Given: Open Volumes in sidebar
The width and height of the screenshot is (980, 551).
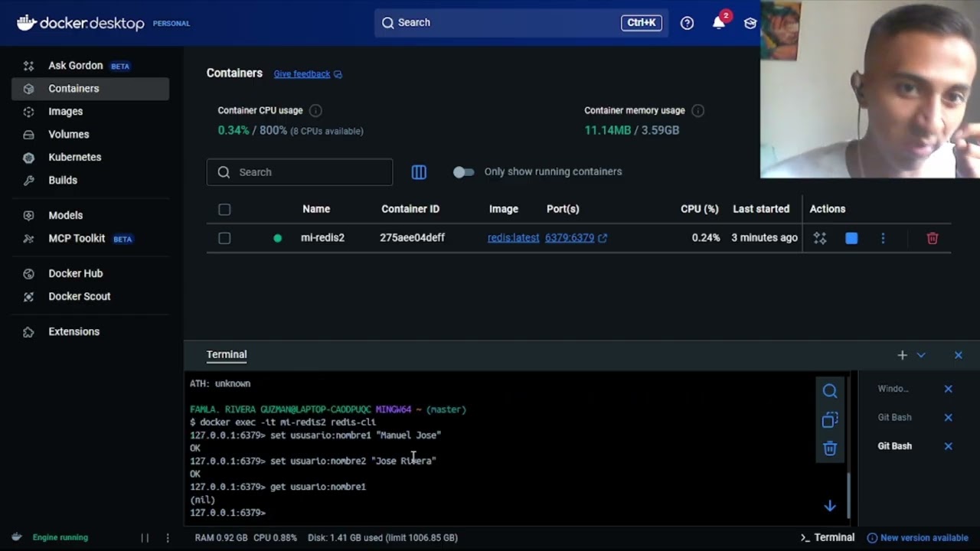Looking at the screenshot, I should [90, 135].
